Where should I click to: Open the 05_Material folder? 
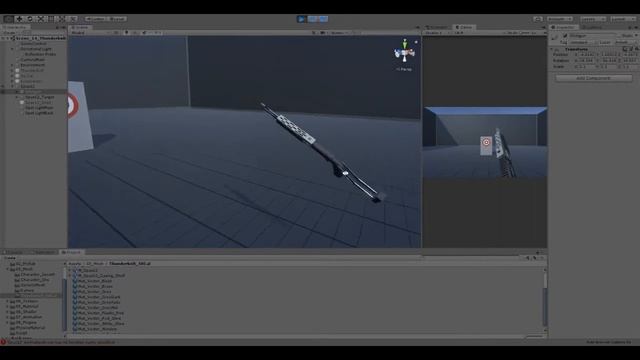coord(27,307)
